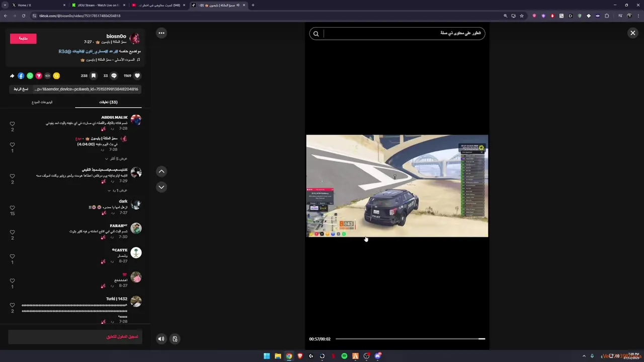Viewport: 644px width, 362px height.
Task: Click the copy link button
Action: (x=21, y=89)
